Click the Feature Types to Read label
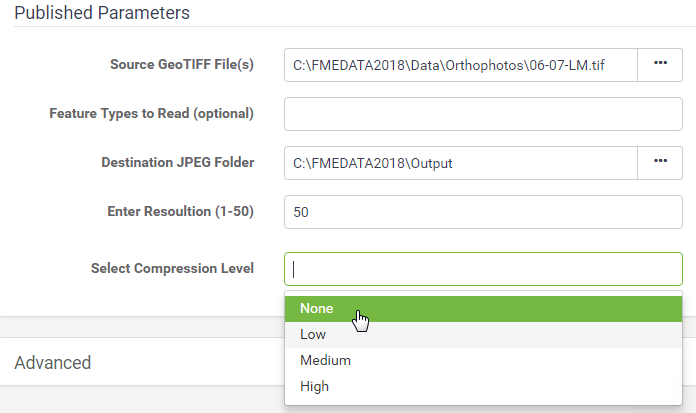The height and width of the screenshot is (413, 696). [x=151, y=114]
